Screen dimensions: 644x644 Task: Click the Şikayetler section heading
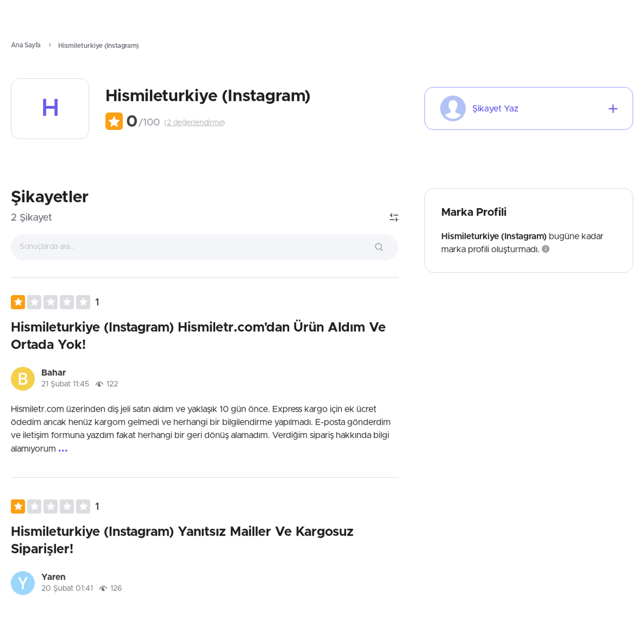tap(49, 197)
